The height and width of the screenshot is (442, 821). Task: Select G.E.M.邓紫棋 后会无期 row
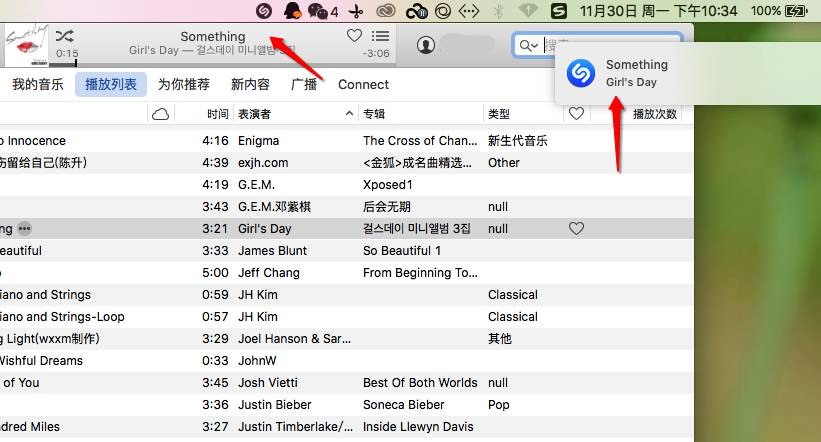coord(347,207)
